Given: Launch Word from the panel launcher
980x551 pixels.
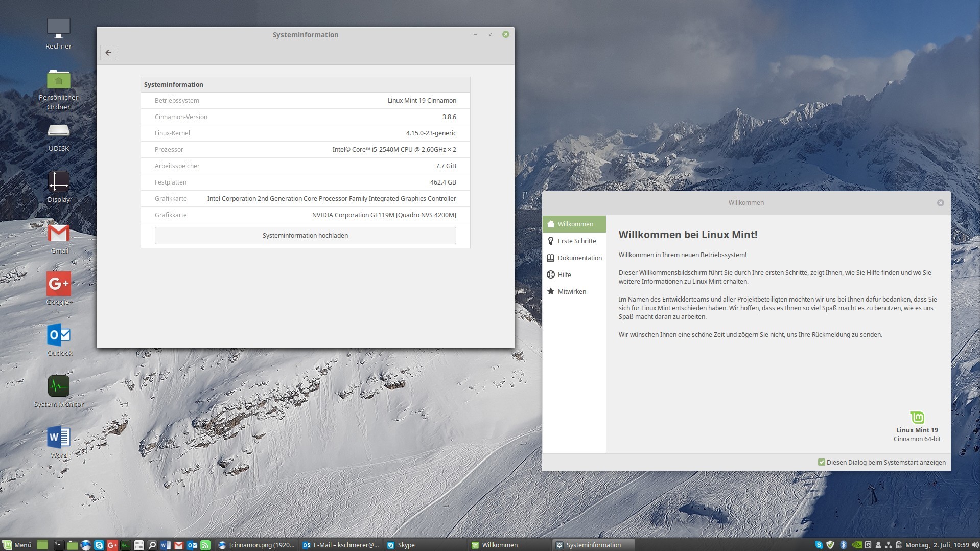Looking at the screenshot, I should point(166,545).
